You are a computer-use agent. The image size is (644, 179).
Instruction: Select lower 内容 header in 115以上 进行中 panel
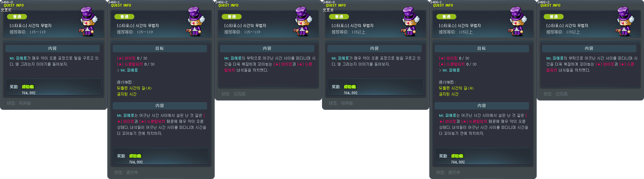click(x=482, y=106)
